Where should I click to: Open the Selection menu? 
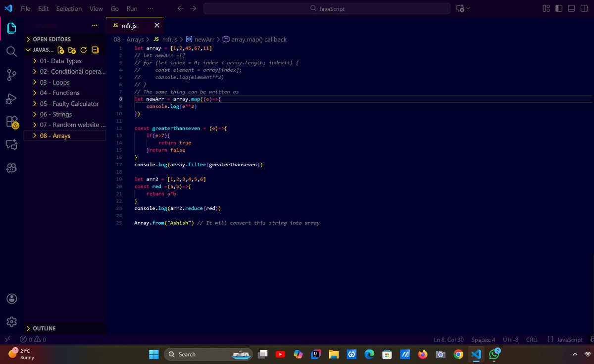click(x=69, y=8)
